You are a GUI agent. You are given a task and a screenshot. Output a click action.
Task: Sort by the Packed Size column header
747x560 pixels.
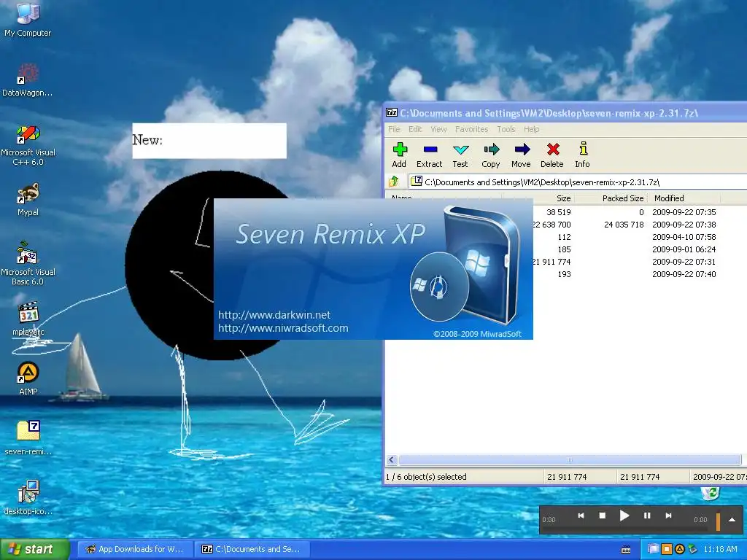coord(611,198)
